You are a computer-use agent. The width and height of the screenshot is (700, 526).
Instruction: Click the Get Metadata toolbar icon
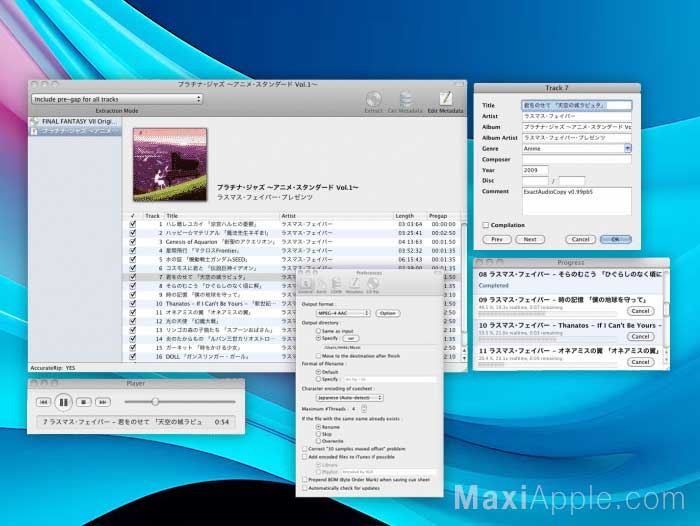point(405,102)
